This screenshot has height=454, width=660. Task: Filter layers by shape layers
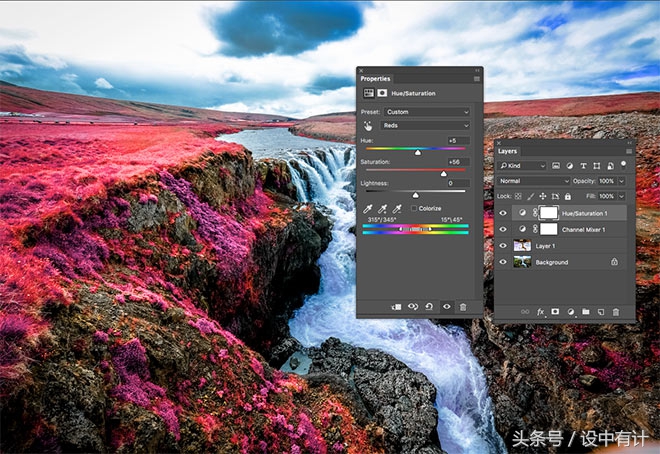click(596, 166)
